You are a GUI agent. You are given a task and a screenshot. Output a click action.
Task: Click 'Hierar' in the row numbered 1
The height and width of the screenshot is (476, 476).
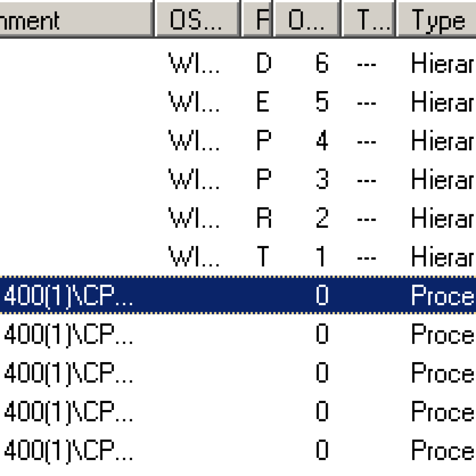click(x=443, y=257)
